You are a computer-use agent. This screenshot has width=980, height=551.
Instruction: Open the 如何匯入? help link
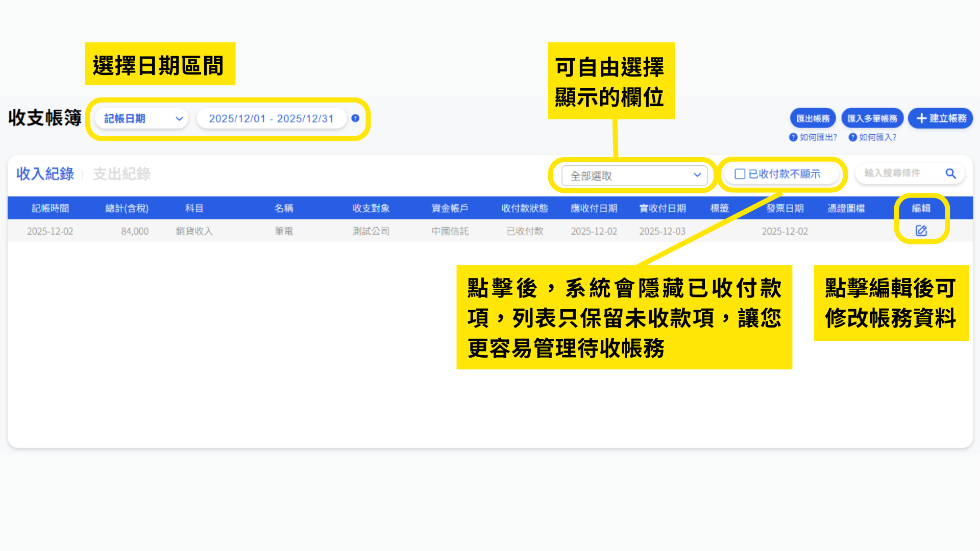[x=877, y=137]
